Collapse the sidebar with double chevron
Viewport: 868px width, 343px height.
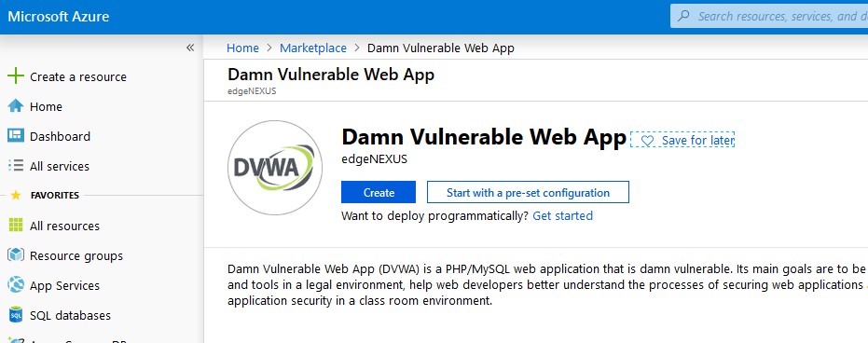[190, 48]
